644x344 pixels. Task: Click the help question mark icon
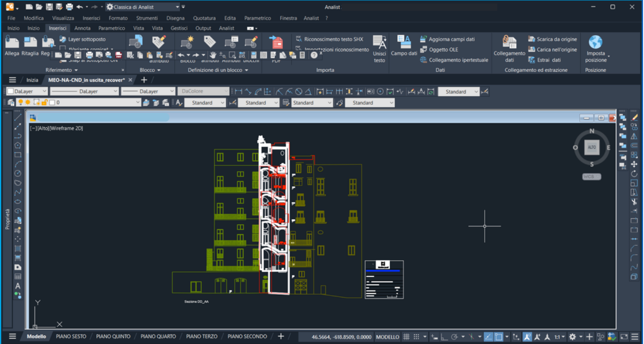(314, 55)
